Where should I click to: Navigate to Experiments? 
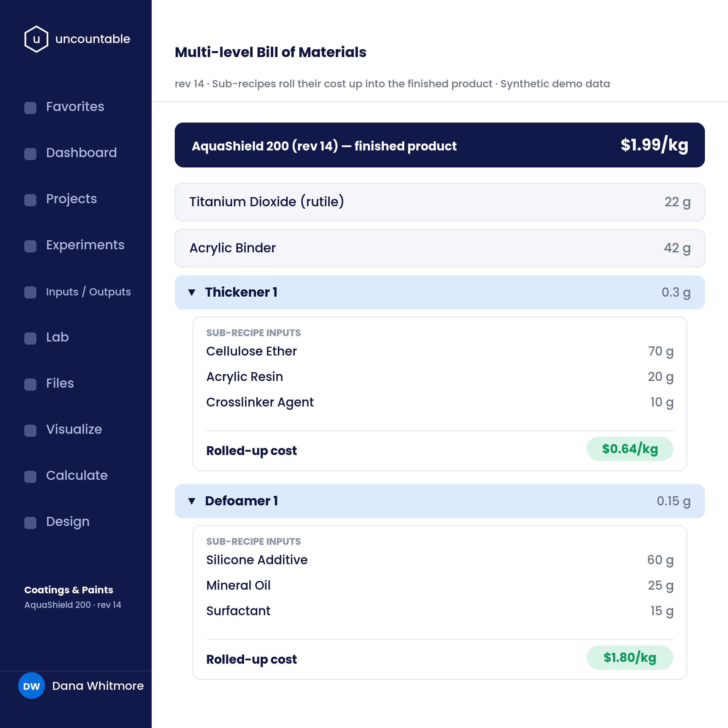pos(85,245)
